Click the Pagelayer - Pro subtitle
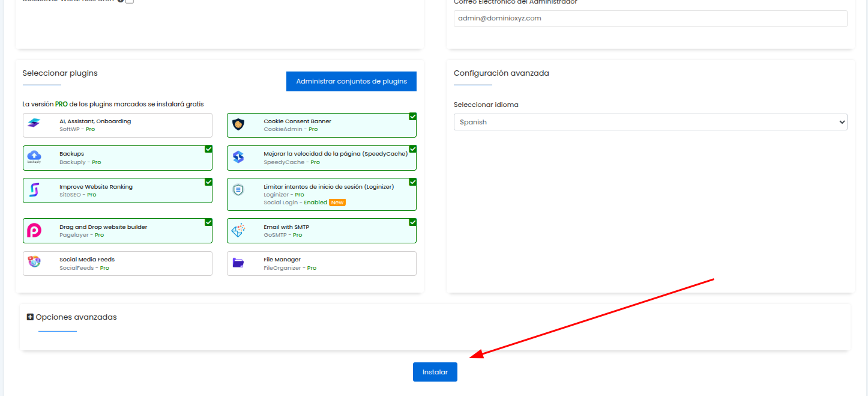 point(82,235)
